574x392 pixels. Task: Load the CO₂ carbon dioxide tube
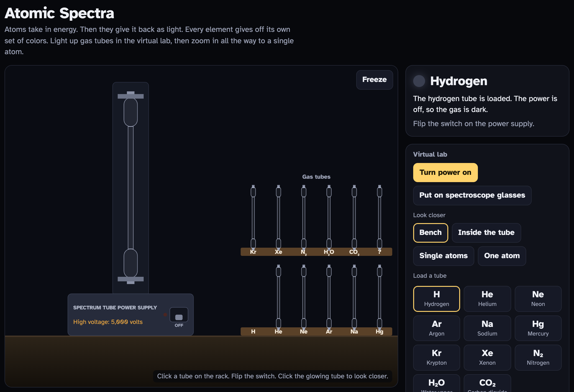(x=487, y=383)
